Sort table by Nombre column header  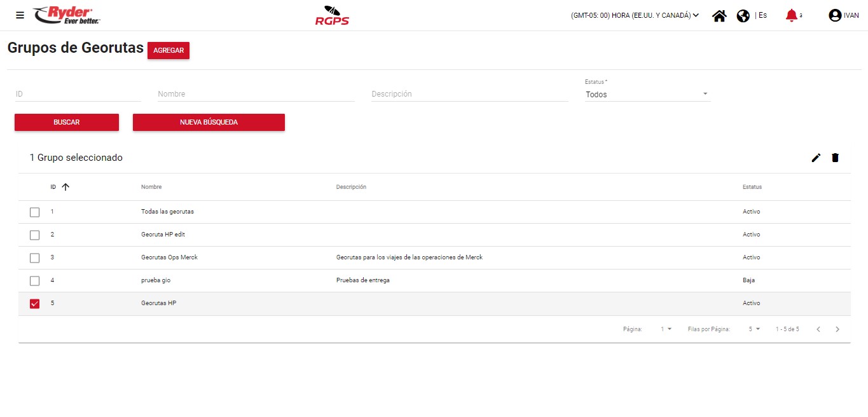[151, 187]
